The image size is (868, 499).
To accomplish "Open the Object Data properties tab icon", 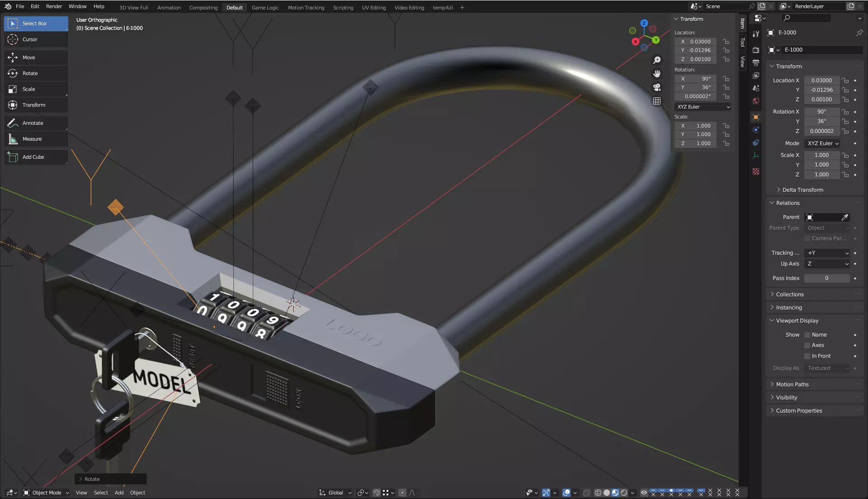I will pos(756,155).
